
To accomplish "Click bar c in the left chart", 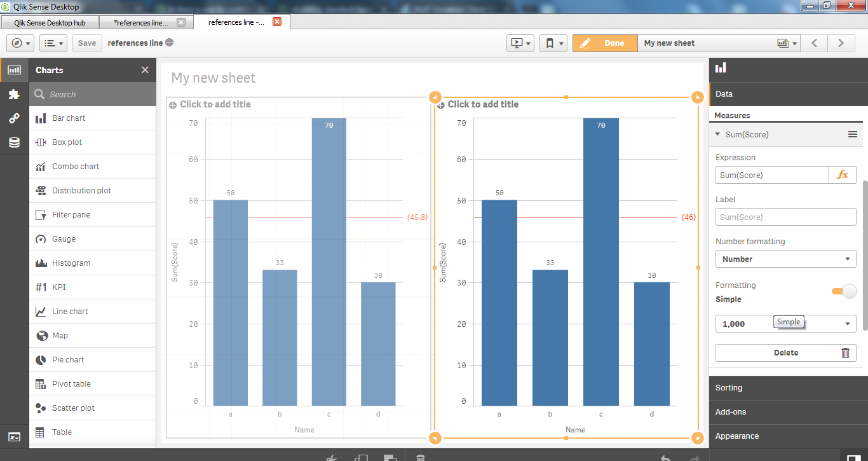I will 329,261.
